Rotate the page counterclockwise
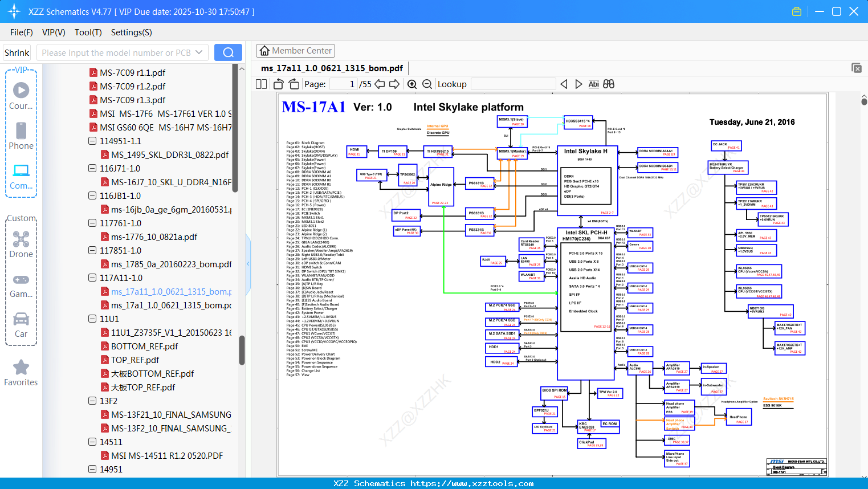The image size is (868, 489). tap(279, 84)
